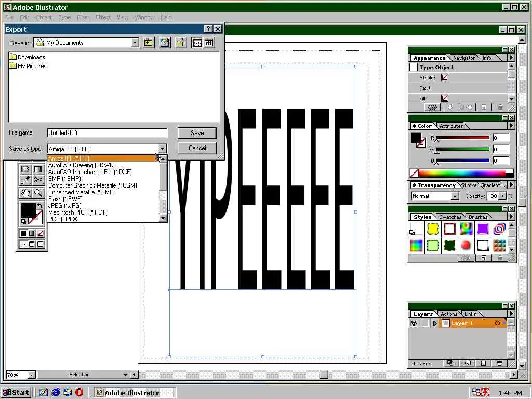Switch to Full Screen Mode with Menu Bar
The image size is (532, 399).
(x=32, y=244)
